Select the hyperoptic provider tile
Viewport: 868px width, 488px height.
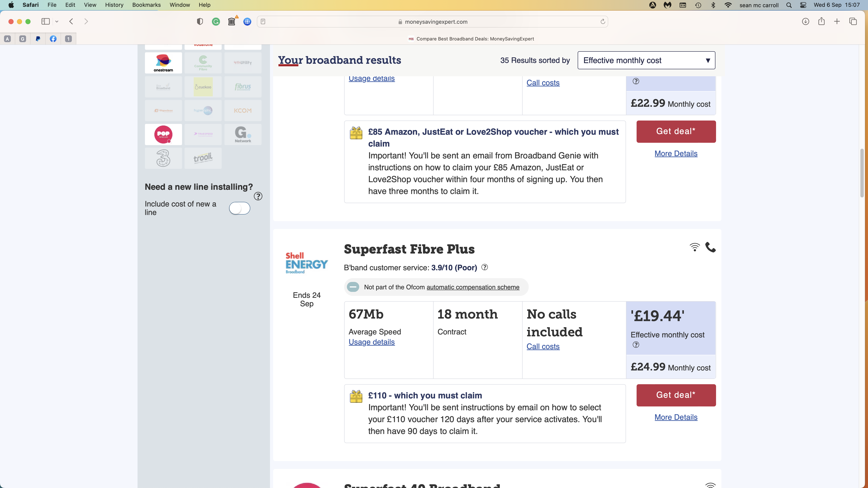[203, 111]
